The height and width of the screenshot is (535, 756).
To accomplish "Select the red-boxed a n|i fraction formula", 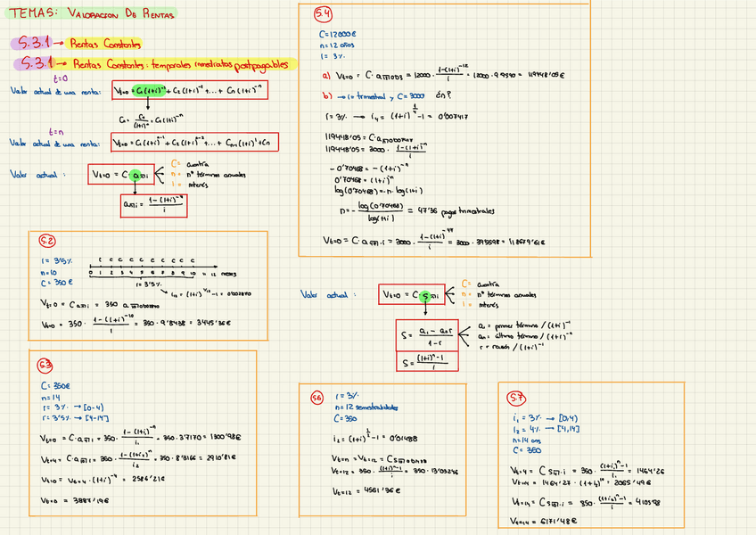I will point(154,205).
